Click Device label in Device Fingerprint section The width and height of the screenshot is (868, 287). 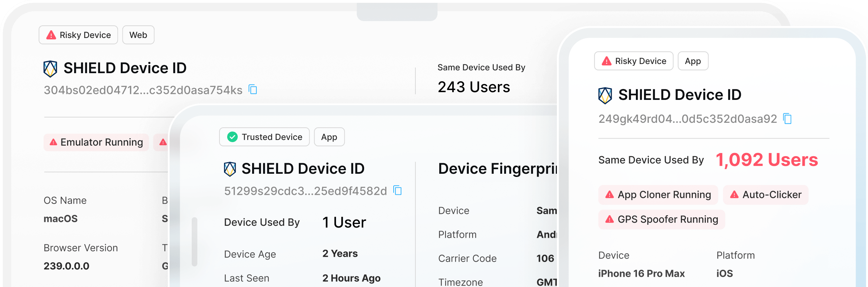pyautogui.click(x=454, y=211)
